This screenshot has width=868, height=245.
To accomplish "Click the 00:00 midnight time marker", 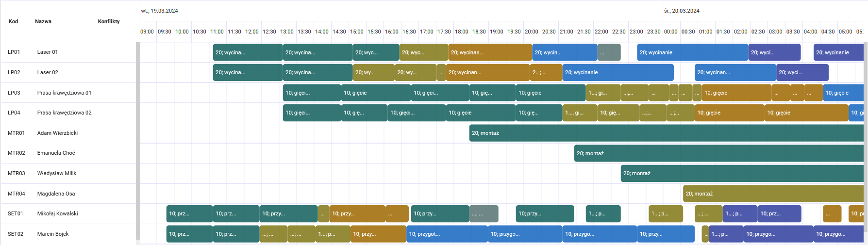I will (x=671, y=32).
